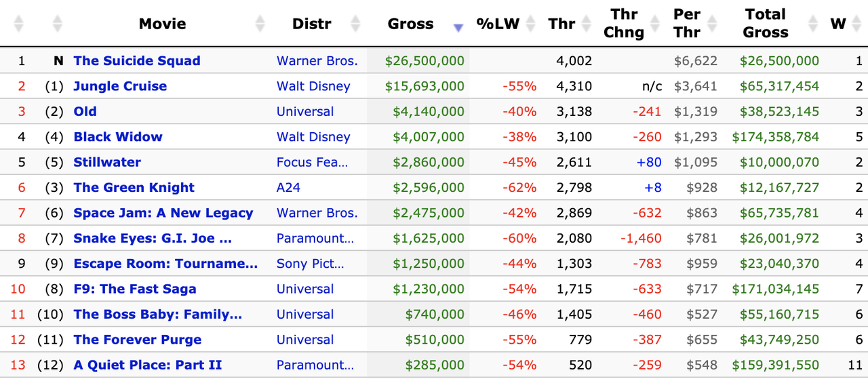Select the $10,000,070 total gross cell

(780, 162)
